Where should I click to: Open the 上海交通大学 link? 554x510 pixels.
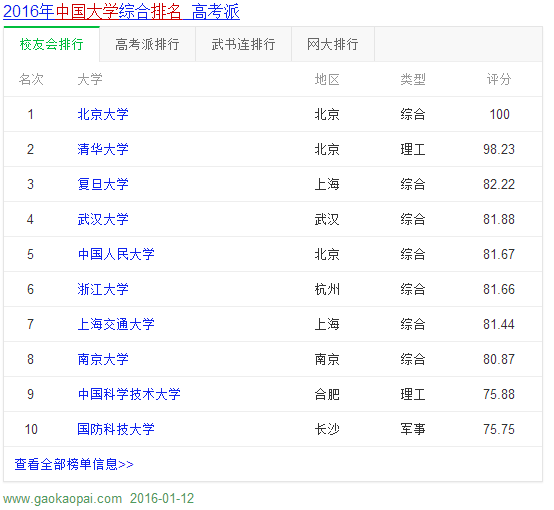point(116,324)
